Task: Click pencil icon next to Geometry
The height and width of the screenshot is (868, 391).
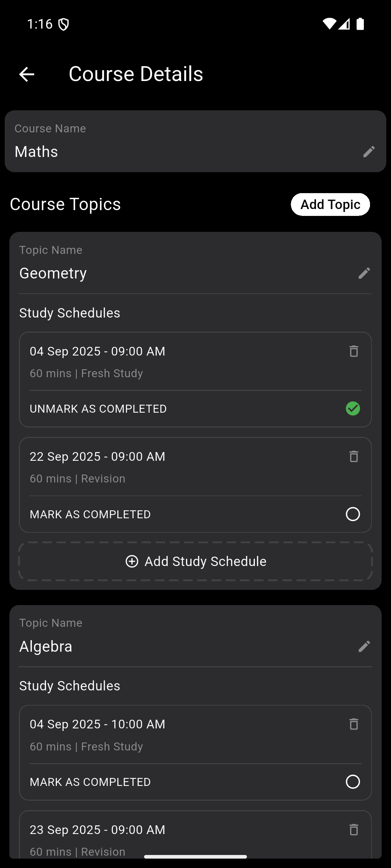Action: pos(364,273)
